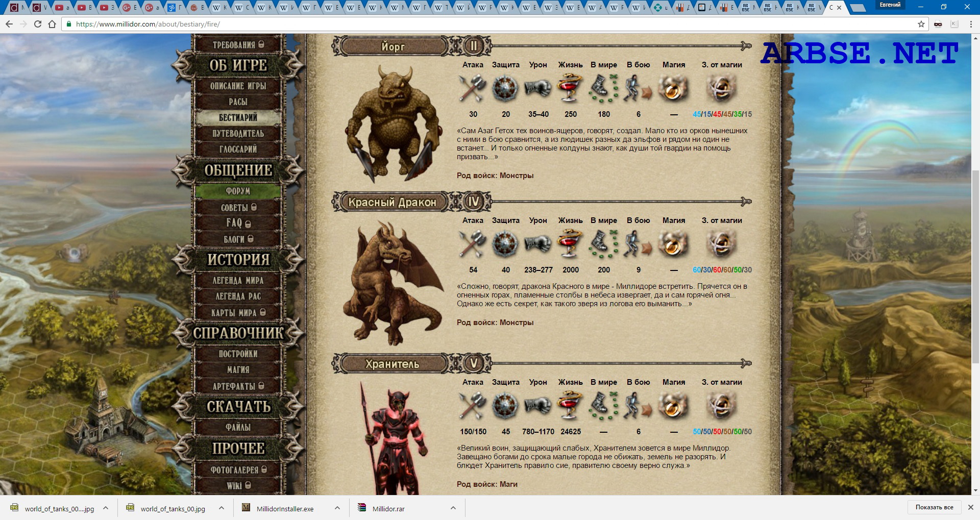The height and width of the screenshot is (520, 980).
Task: Open the Описание игры menu item
Action: 238,86
